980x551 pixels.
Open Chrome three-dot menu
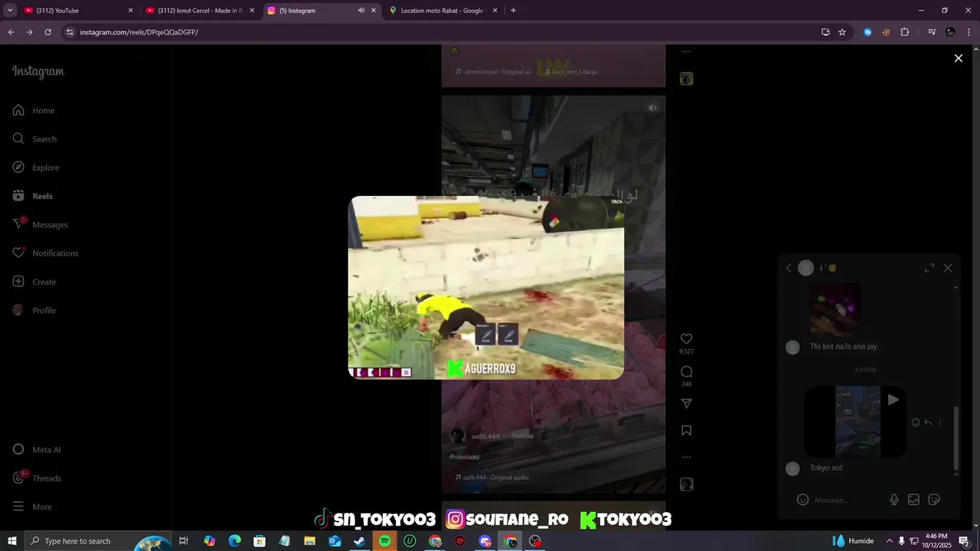point(969,32)
